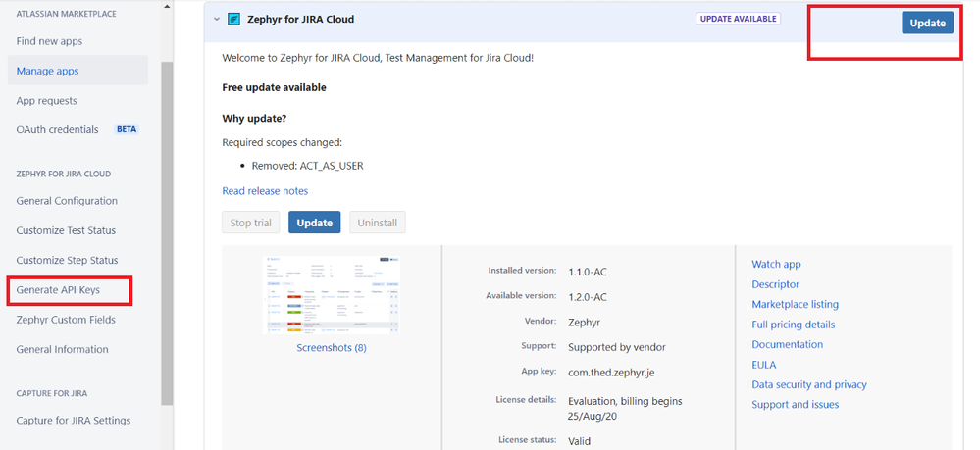
Task: Open General Information page
Action: point(63,349)
